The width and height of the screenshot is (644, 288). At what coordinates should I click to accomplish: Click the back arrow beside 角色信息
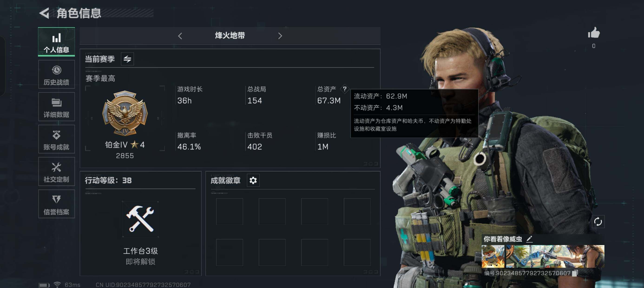coord(45,13)
